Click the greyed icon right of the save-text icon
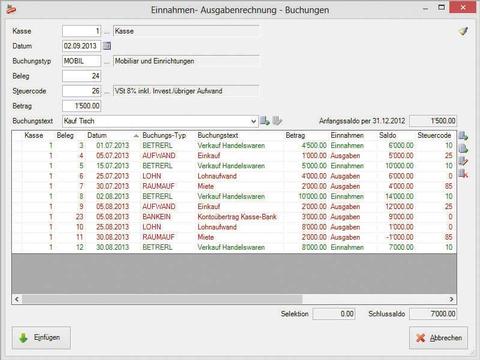 point(277,121)
